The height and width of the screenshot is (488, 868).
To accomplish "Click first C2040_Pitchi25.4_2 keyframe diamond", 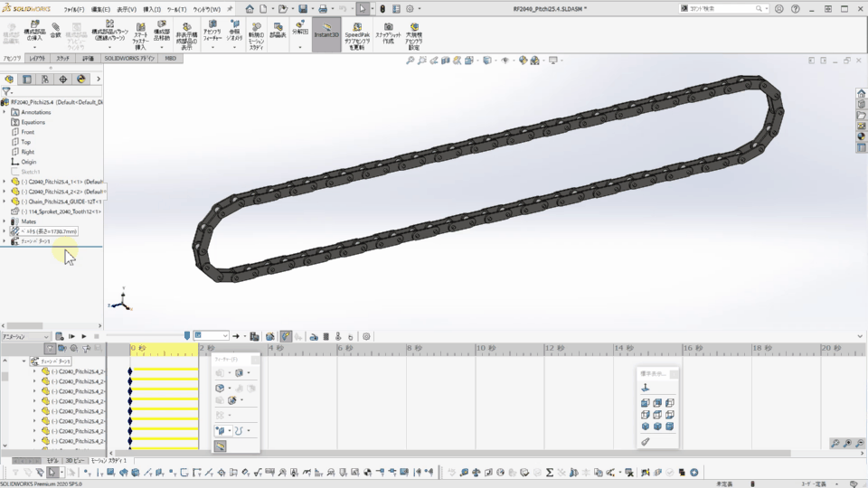I will (x=130, y=371).
